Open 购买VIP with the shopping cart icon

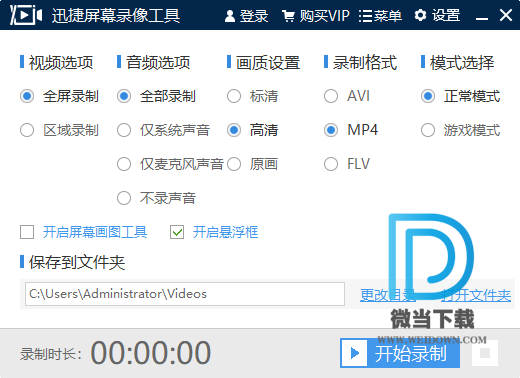[315, 16]
